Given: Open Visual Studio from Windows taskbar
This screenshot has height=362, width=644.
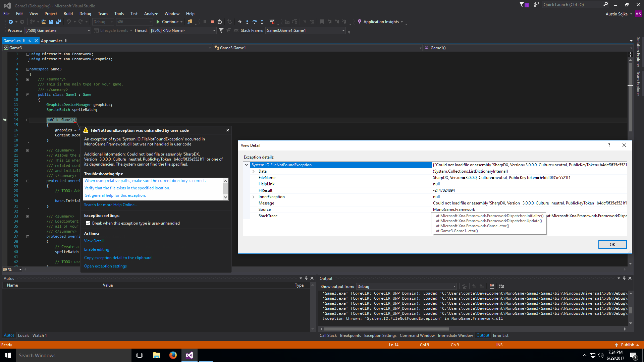Looking at the screenshot, I should click(190, 355).
